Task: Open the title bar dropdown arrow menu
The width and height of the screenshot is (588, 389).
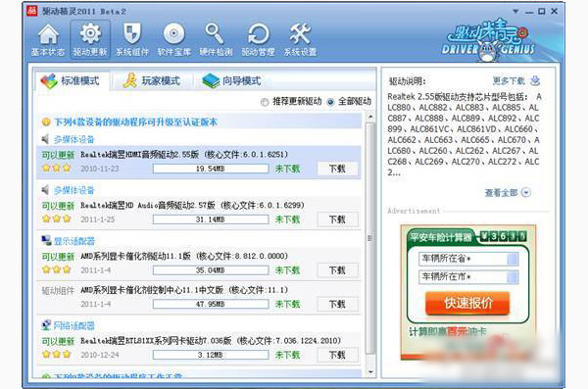Action: 515,11
